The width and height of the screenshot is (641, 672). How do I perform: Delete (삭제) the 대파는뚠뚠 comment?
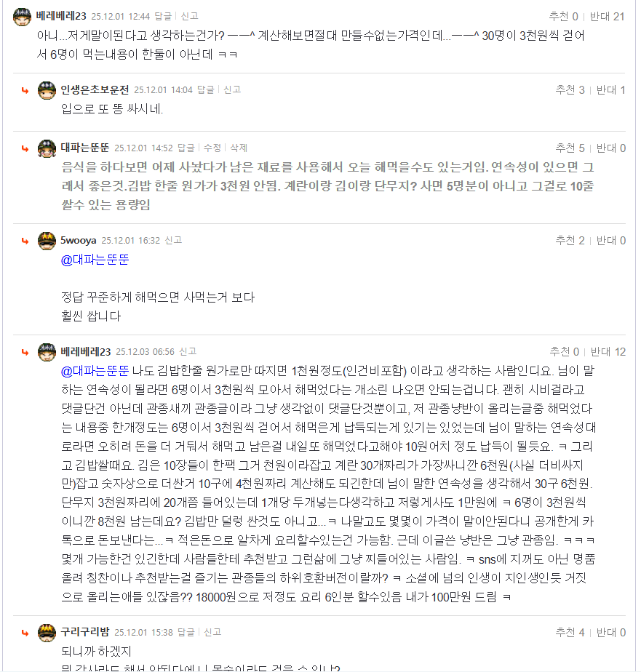[239, 148]
